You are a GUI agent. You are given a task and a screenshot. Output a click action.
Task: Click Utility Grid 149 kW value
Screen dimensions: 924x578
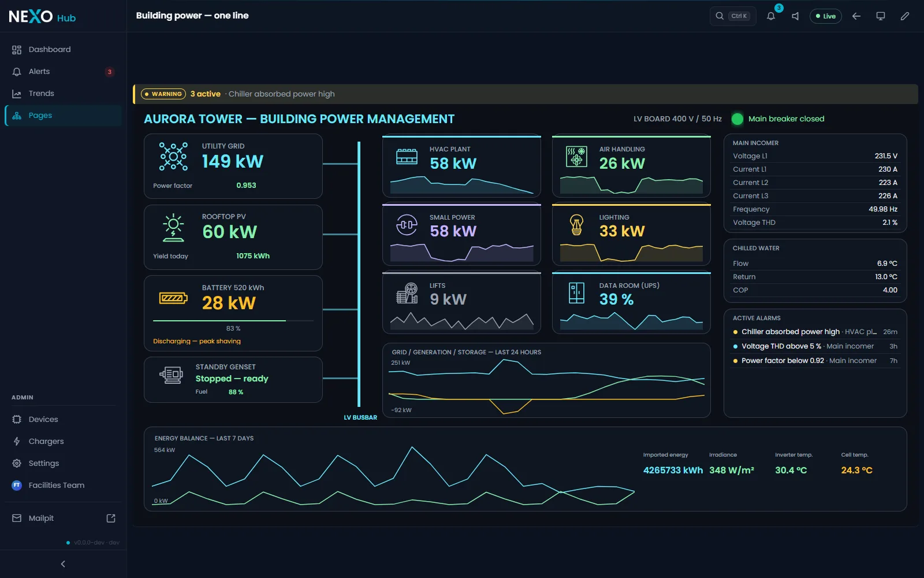point(233,161)
